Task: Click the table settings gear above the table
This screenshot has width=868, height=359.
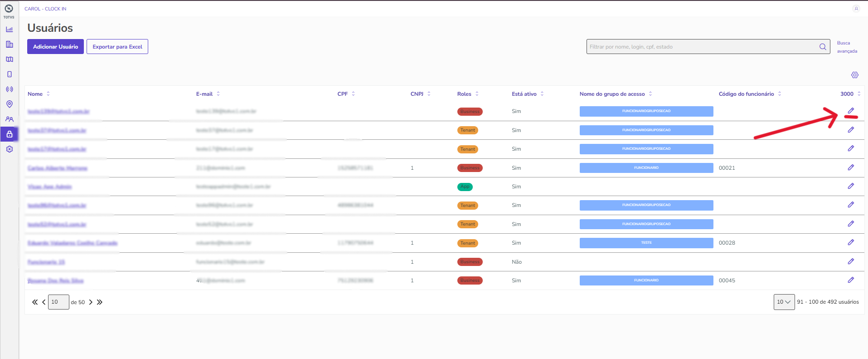Action: (854, 75)
